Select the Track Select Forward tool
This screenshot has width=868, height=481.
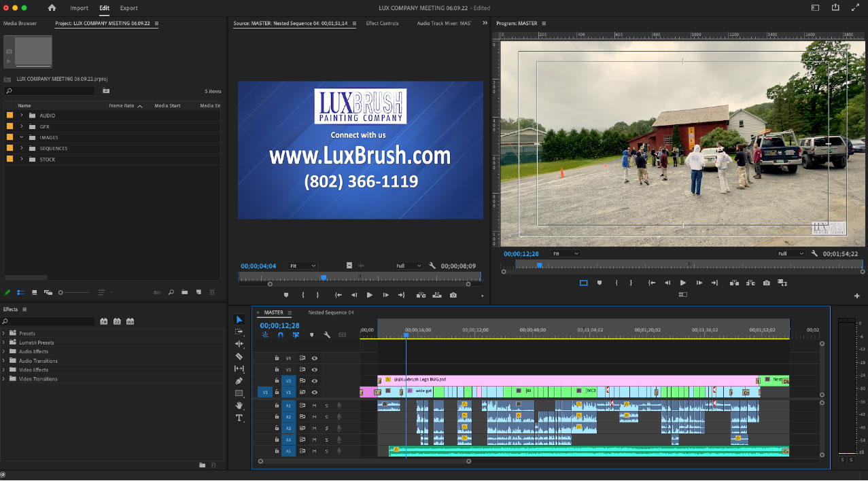coord(239,332)
